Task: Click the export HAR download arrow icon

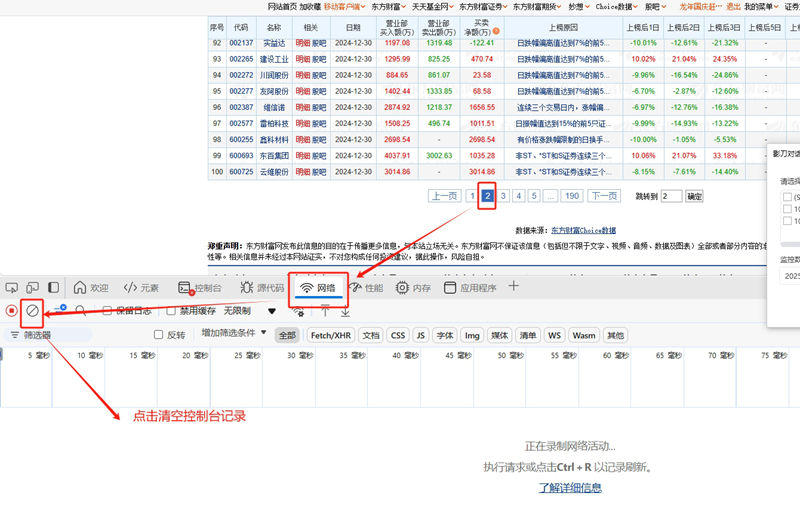Action: [x=345, y=311]
